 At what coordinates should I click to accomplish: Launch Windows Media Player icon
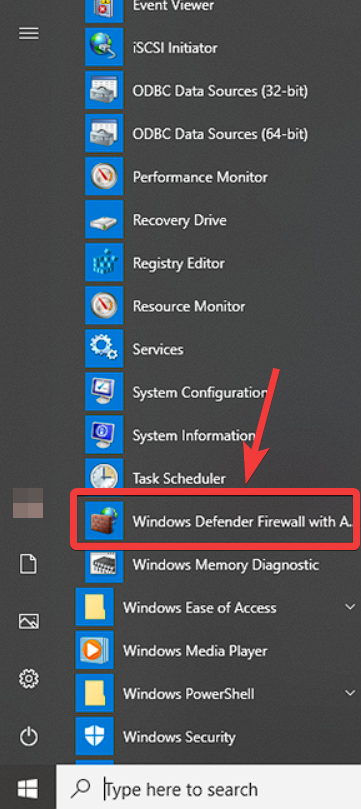click(x=95, y=651)
